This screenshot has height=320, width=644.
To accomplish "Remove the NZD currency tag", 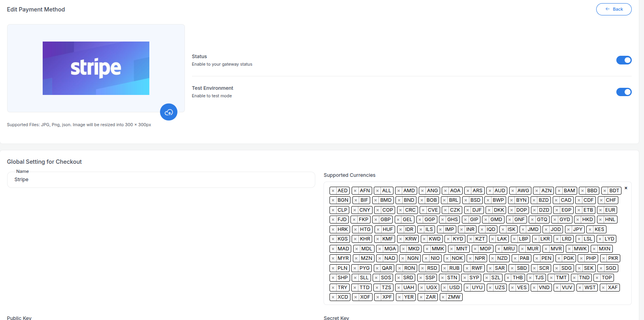I will [x=493, y=258].
